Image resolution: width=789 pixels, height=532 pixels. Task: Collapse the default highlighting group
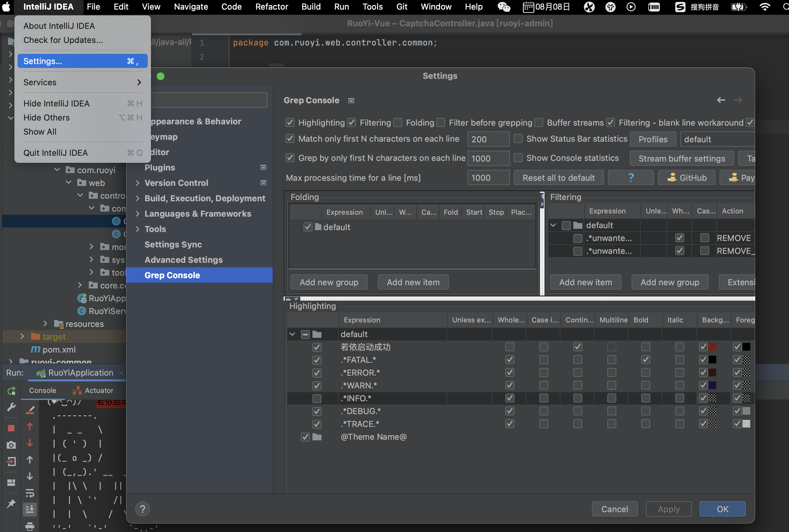[x=292, y=334]
